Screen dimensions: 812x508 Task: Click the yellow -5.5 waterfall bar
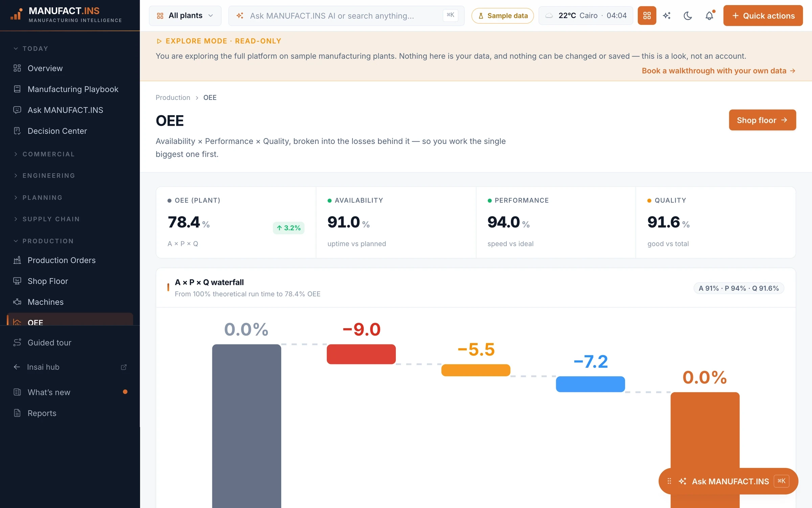pyautogui.click(x=476, y=370)
